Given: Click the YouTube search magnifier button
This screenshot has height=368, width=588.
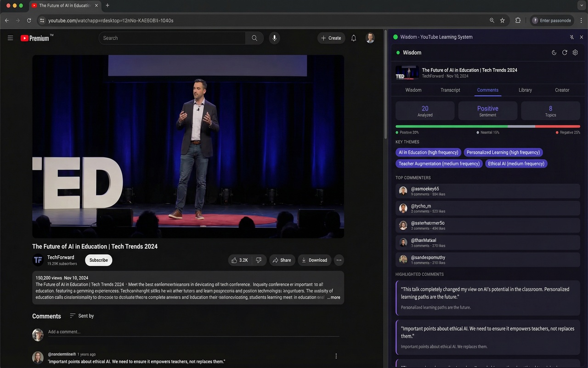Looking at the screenshot, I should (x=254, y=38).
